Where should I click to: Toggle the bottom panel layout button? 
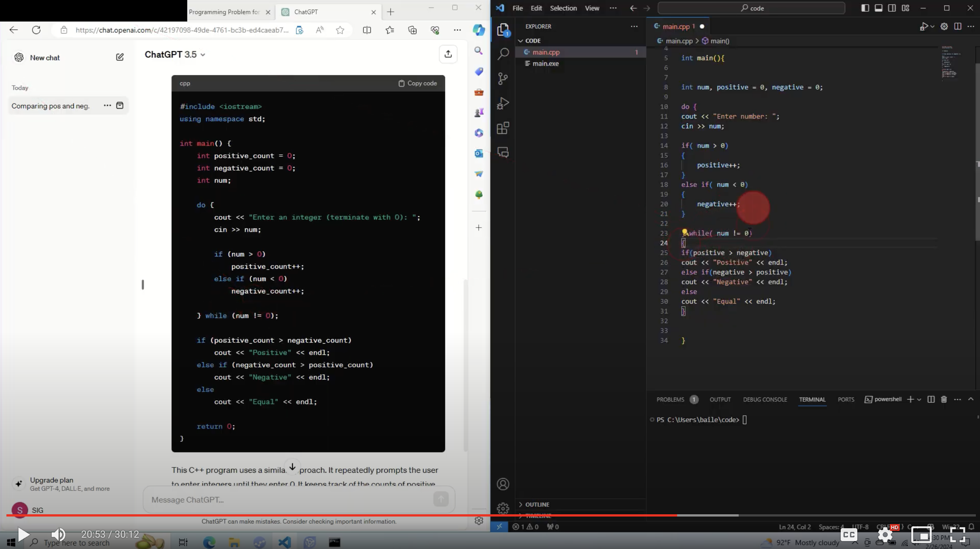click(x=878, y=8)
